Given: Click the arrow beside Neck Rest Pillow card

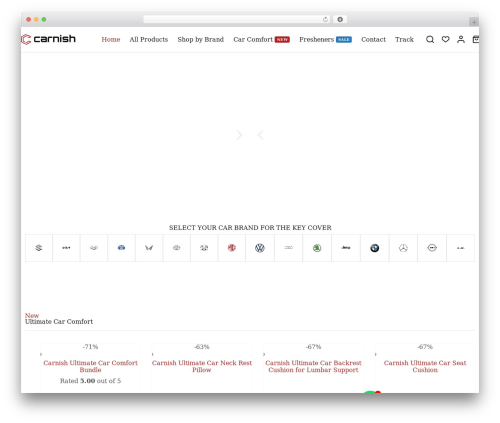Looking at the screenshot, I should point(153,354).
